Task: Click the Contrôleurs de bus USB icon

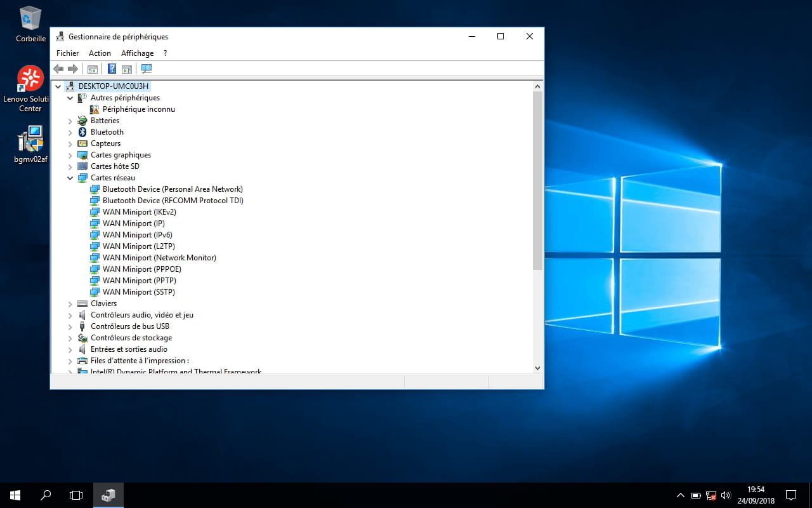Action: coord(82,326)
